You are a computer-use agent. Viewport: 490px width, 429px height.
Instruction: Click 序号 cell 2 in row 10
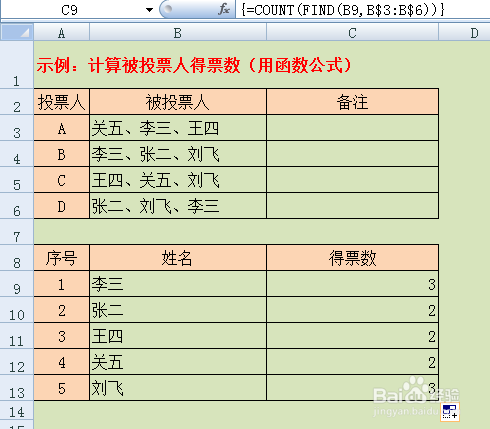(62, 310)
